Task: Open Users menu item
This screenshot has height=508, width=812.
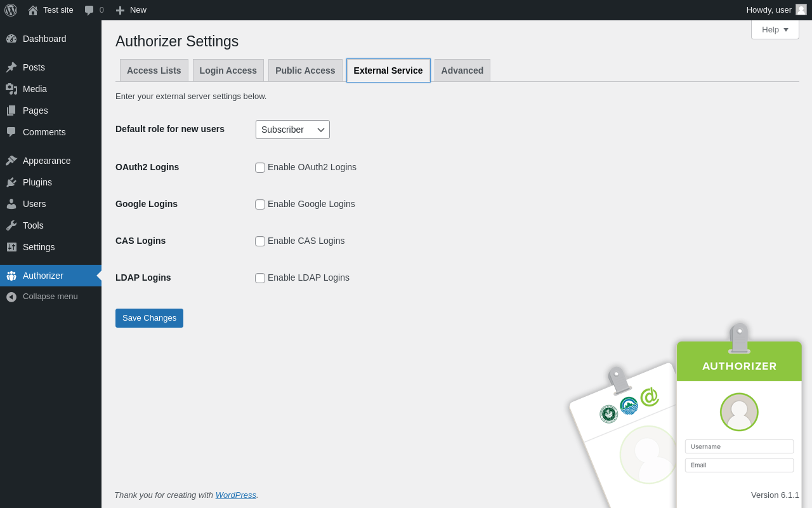Action: point(51,204)
